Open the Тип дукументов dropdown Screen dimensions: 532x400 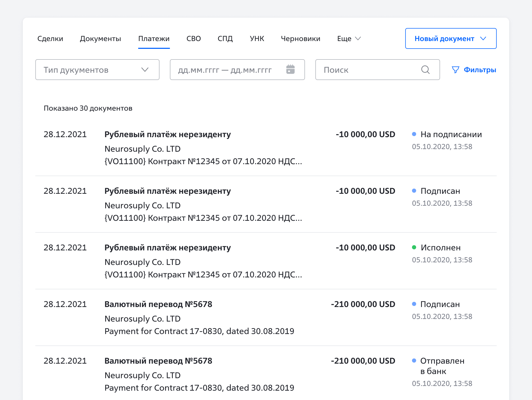97,70
